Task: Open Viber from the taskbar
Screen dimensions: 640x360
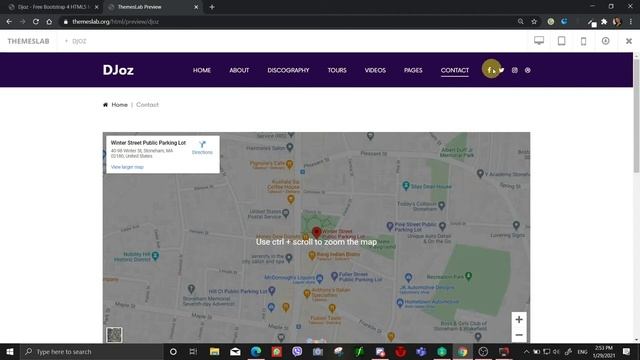Action: point(297,351)
